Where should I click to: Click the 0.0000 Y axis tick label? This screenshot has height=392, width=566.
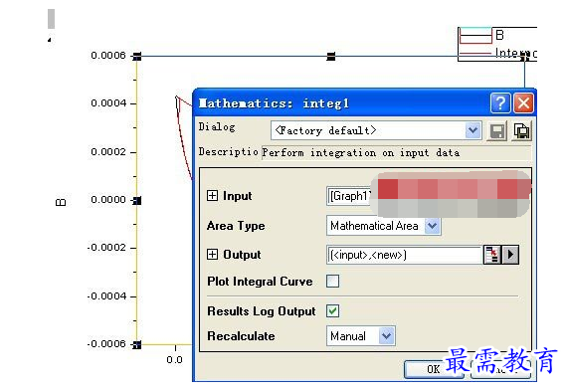tap(108, 200)
